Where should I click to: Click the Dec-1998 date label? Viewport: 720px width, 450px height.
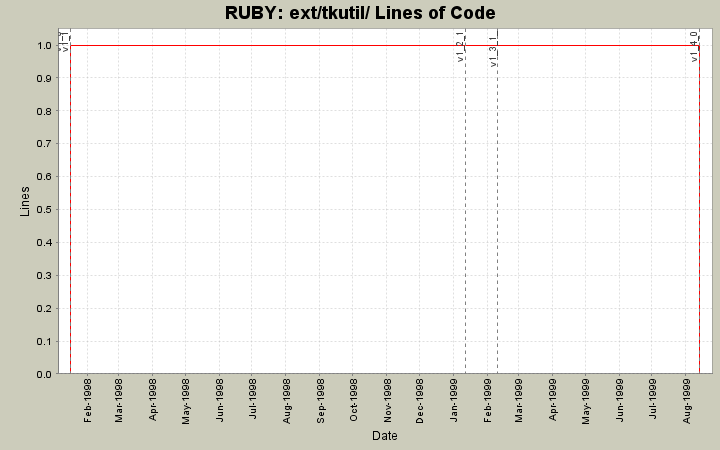(419, 401)
